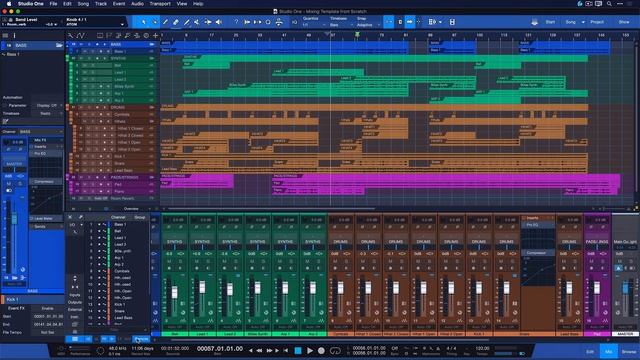Open the Transport menu
The image size is (640, 360).
(x=160, y=4)
